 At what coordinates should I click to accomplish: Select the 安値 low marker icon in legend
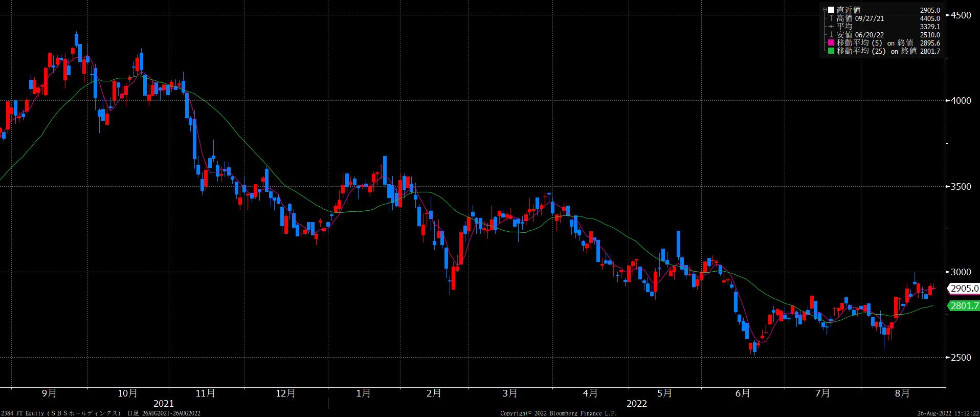[831, 35]
